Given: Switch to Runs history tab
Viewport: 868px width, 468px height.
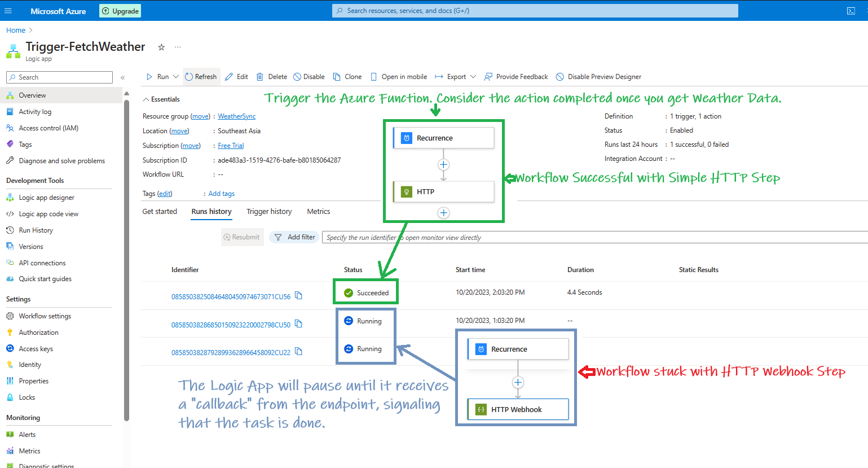Looking at the screenshot, I should coord(212,212).
